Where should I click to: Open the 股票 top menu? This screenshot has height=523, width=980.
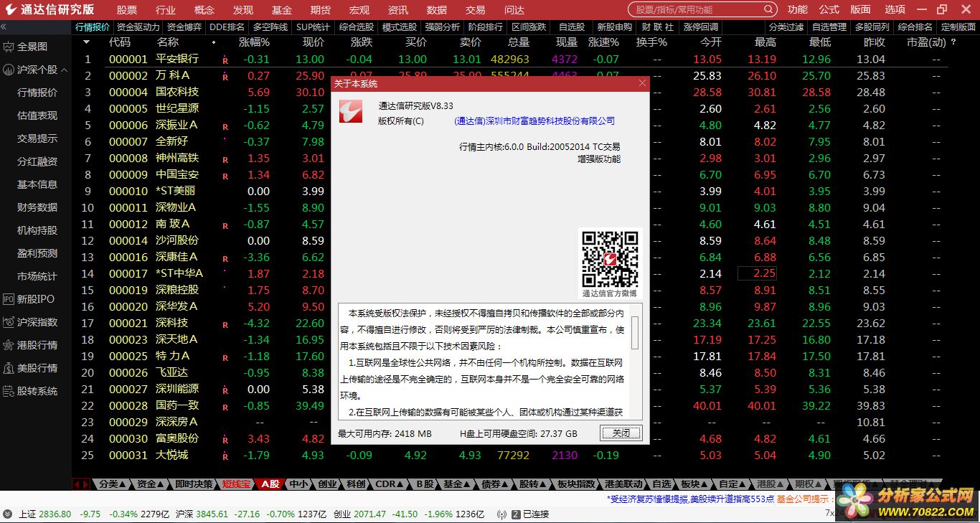point(126,10)
